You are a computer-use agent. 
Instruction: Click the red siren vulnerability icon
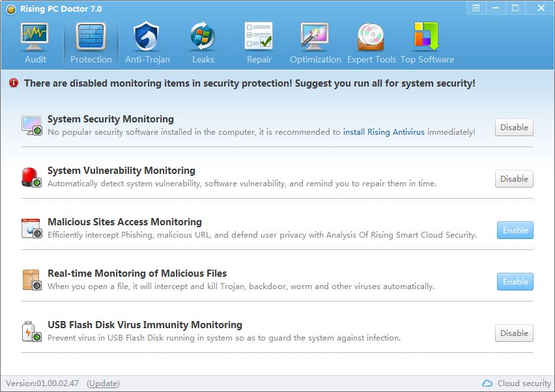click(32, 177)
